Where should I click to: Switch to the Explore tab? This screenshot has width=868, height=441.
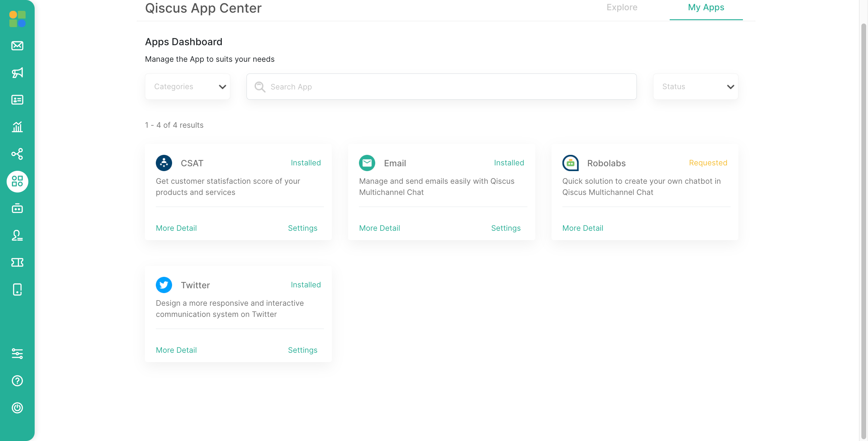click(x=622, y=8)
